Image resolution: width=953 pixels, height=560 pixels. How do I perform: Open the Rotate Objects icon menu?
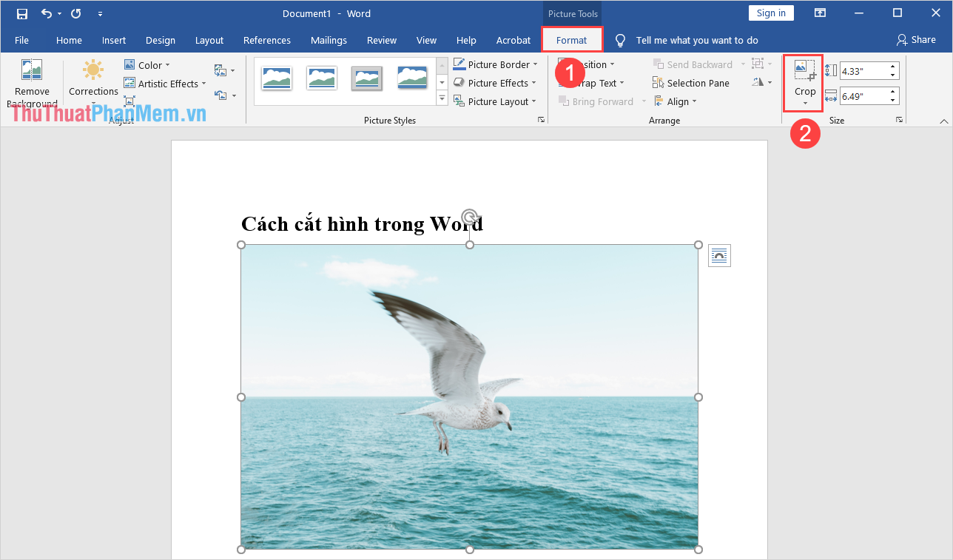pos(758,83)
